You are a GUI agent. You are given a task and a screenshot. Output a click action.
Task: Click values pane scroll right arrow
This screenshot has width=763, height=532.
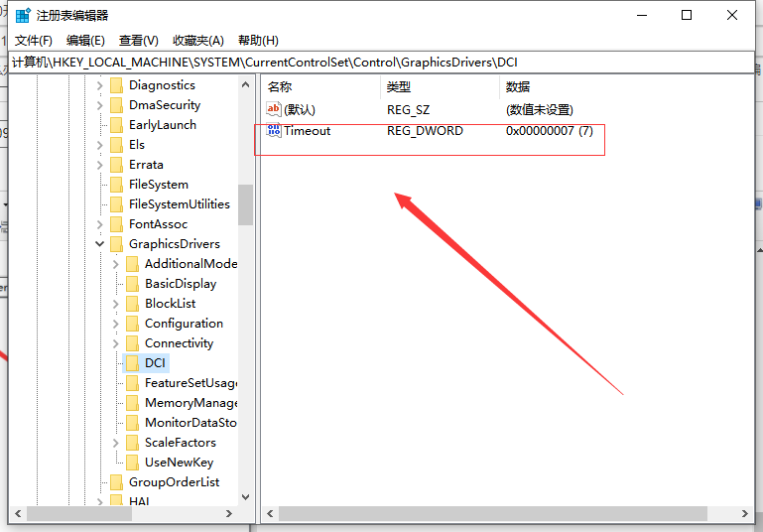pos(744,513)
